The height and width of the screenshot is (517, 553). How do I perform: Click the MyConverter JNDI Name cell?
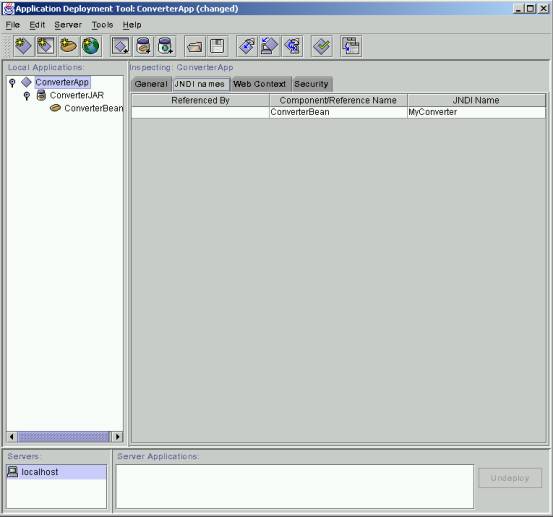tap(476, 112)
